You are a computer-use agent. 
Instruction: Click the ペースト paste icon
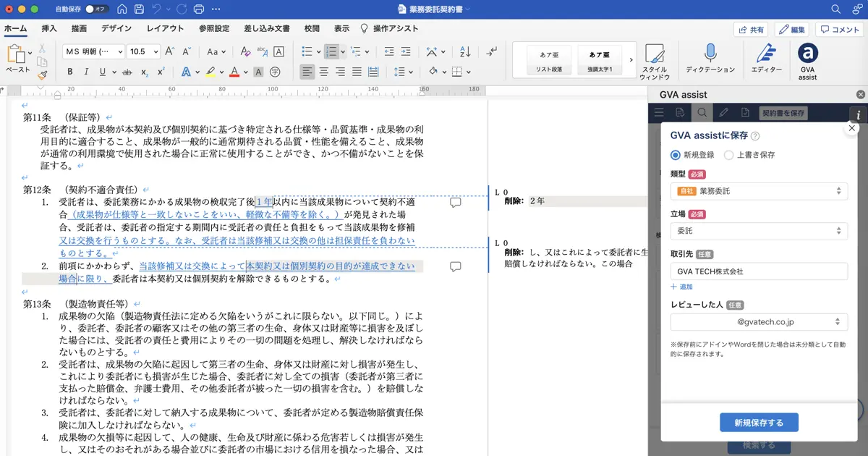16,55
